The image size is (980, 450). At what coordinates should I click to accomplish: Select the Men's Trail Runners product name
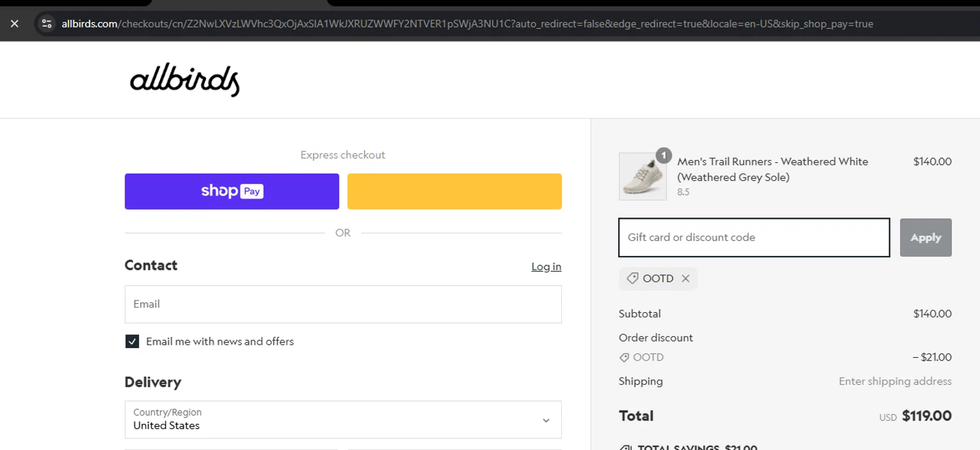(x=773, y=169)
